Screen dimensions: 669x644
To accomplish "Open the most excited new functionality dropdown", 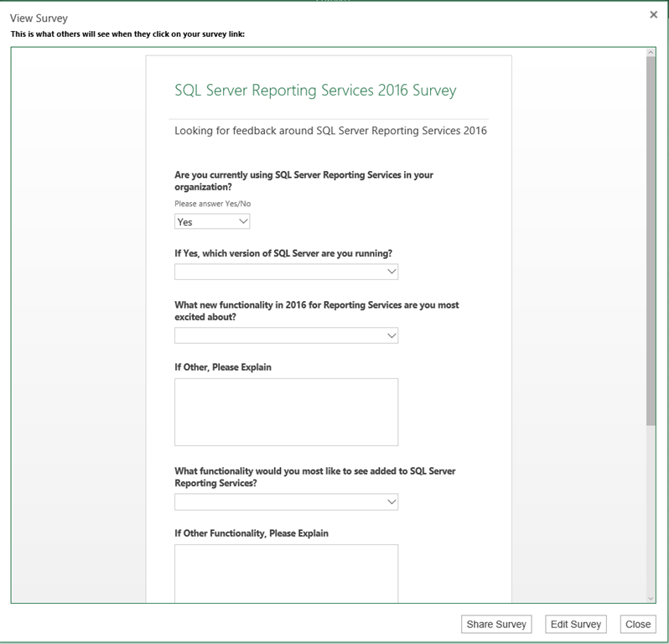I will [286, 335].
